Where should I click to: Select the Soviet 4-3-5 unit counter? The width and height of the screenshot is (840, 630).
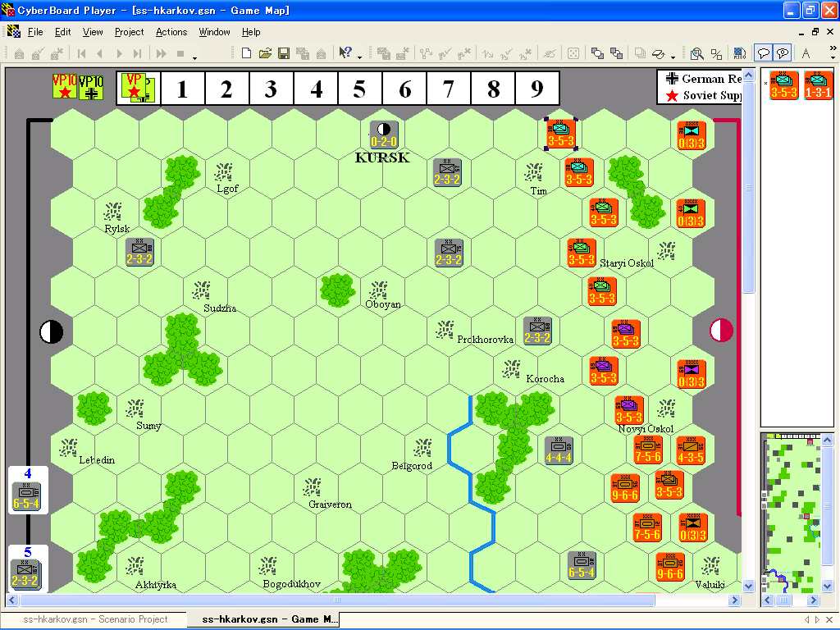(691, 450)
